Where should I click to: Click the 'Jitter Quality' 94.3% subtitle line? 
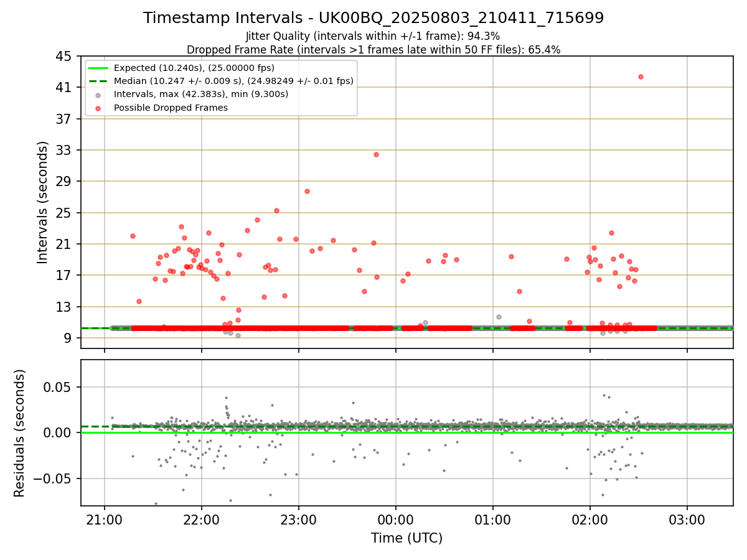pos(373,36)
